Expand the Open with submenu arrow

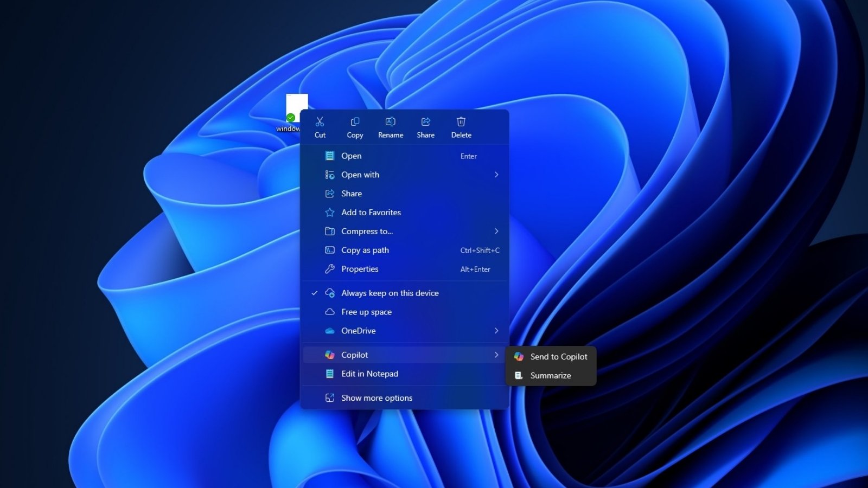pos(496,175)
